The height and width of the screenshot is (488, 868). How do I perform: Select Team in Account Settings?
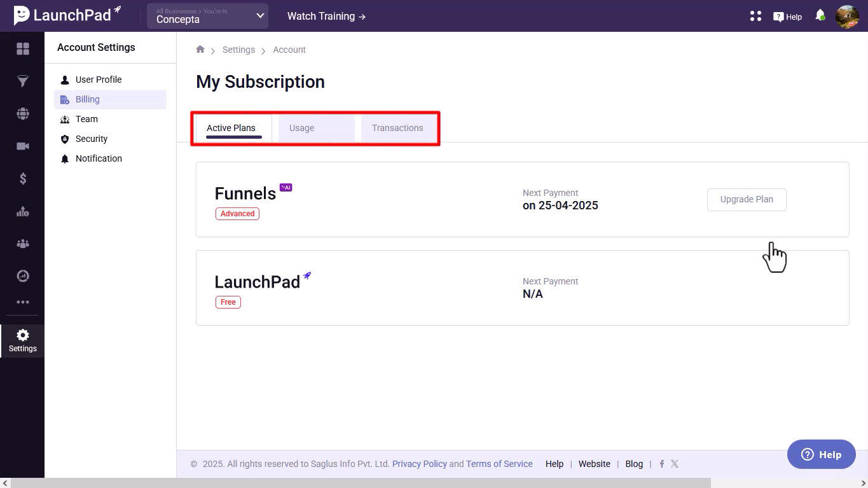86,119
